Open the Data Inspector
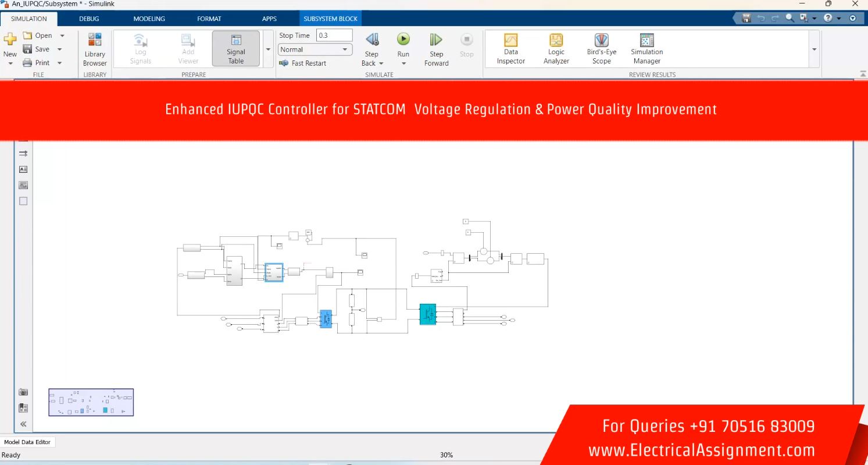The height and width of the screenshot is (465, 868). [x=510, y=48]
